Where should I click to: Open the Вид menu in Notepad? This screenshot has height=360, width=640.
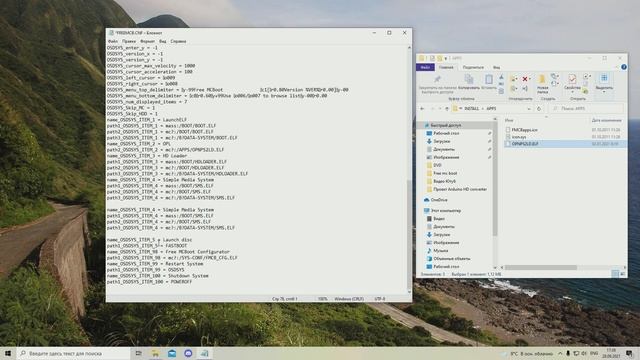[162, 41]
